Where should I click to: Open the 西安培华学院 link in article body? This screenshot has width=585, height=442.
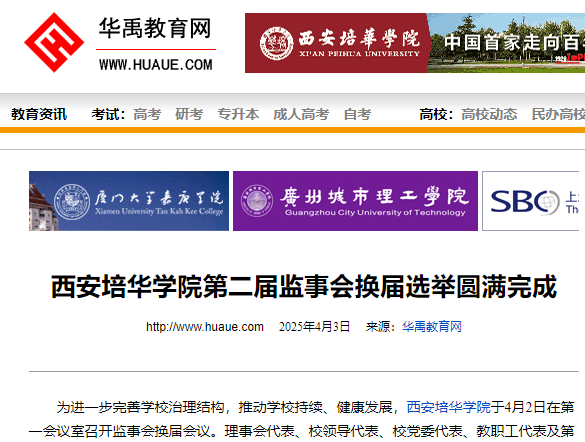click(448, 407)
